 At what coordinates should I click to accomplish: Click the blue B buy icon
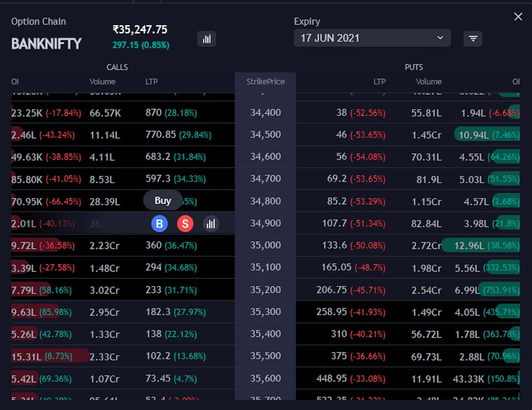(159, 224)
